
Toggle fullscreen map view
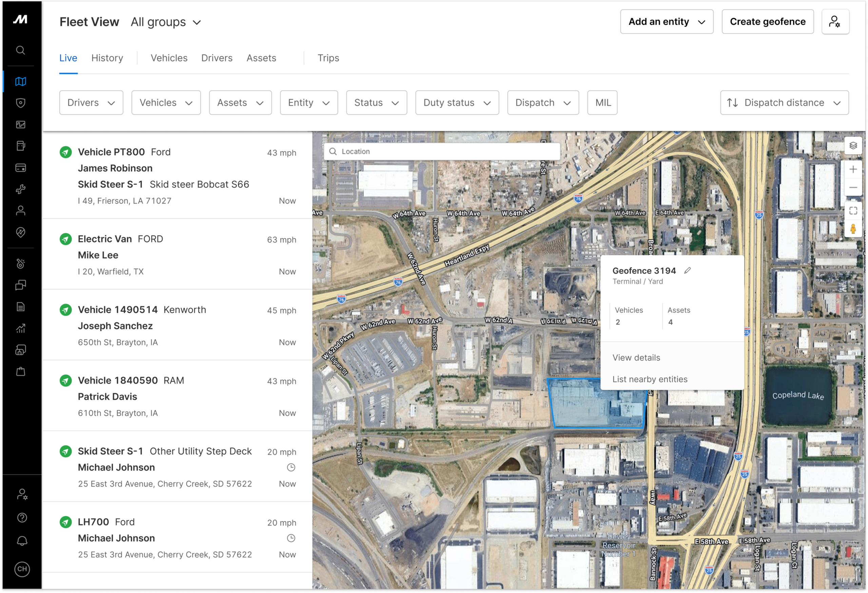click(x=853, y=211)
